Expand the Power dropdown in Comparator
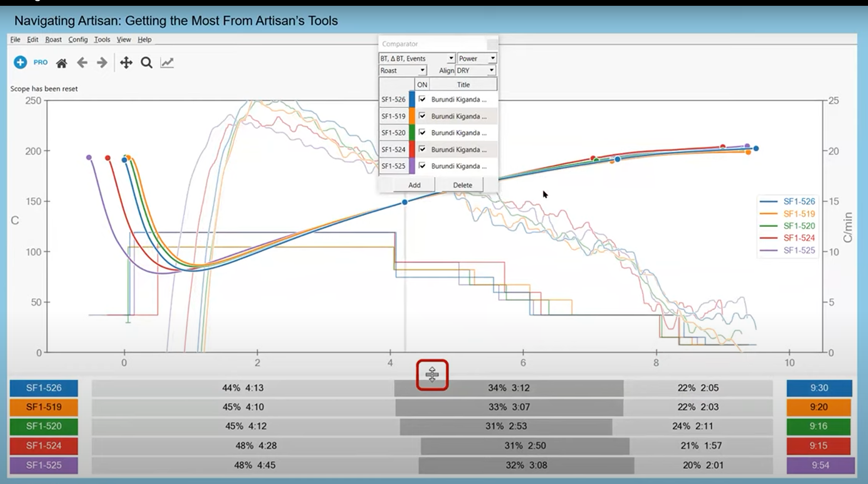Viewport: 868px width, 484px height. click(x=493, y=58)
